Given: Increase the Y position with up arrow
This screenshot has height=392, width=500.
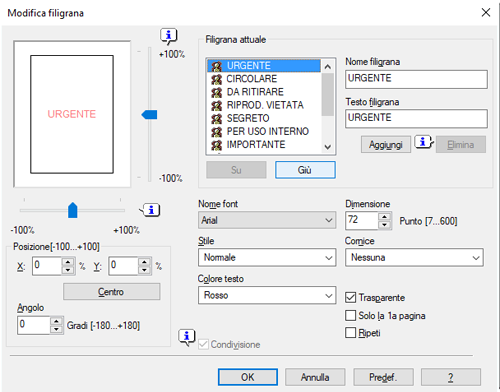Looking at the screenshot, I should coord(144,262).
